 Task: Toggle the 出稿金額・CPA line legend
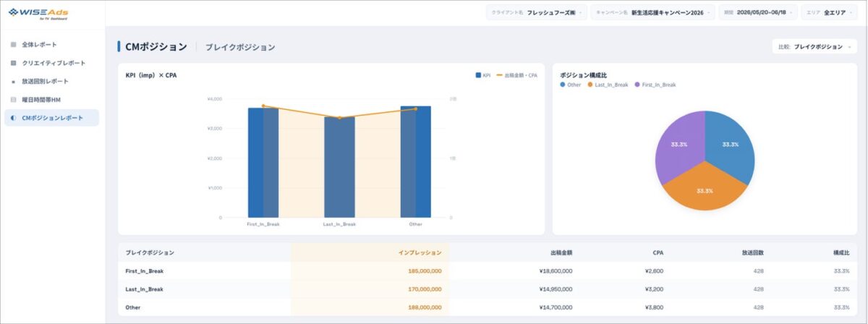(516, 75)
